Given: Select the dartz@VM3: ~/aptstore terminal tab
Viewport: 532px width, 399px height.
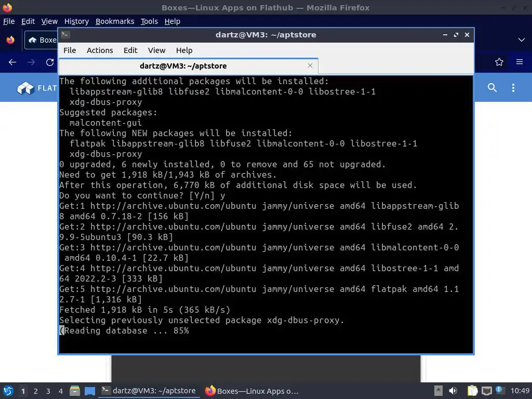Looking at the screenshot, I should tap(188, 66).
